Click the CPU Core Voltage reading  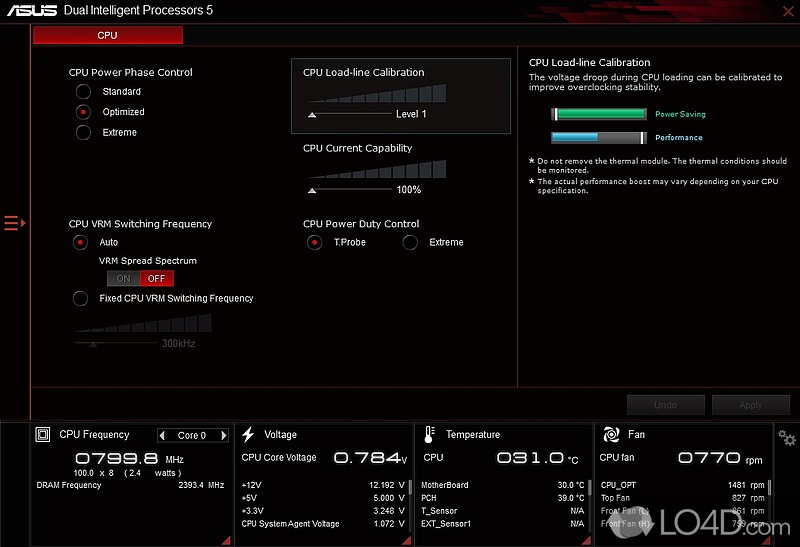tap(370, 458)
